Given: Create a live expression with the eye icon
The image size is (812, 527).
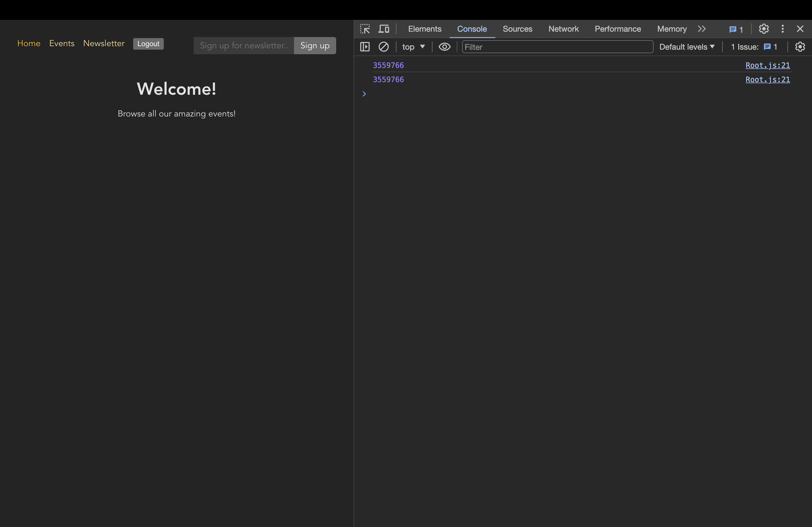Looking at the screenshot, I should pyautogui.click(x=444, y=47).
